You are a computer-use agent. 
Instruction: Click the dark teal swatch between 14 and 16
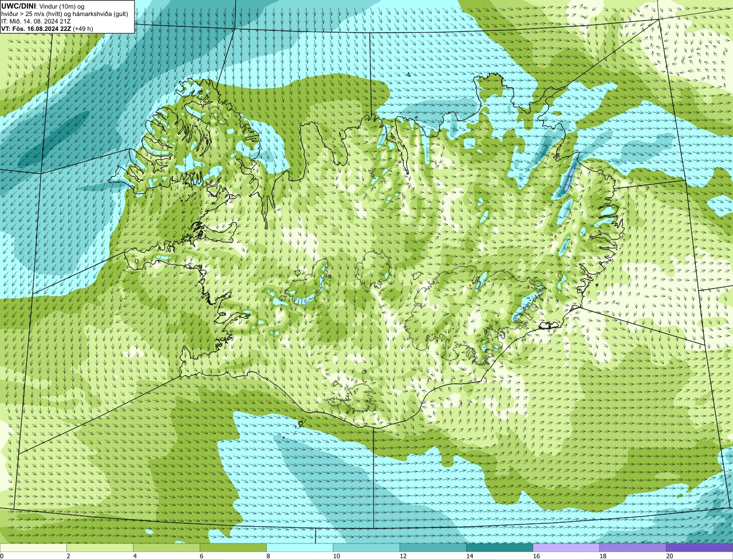(x=499, y=547)
